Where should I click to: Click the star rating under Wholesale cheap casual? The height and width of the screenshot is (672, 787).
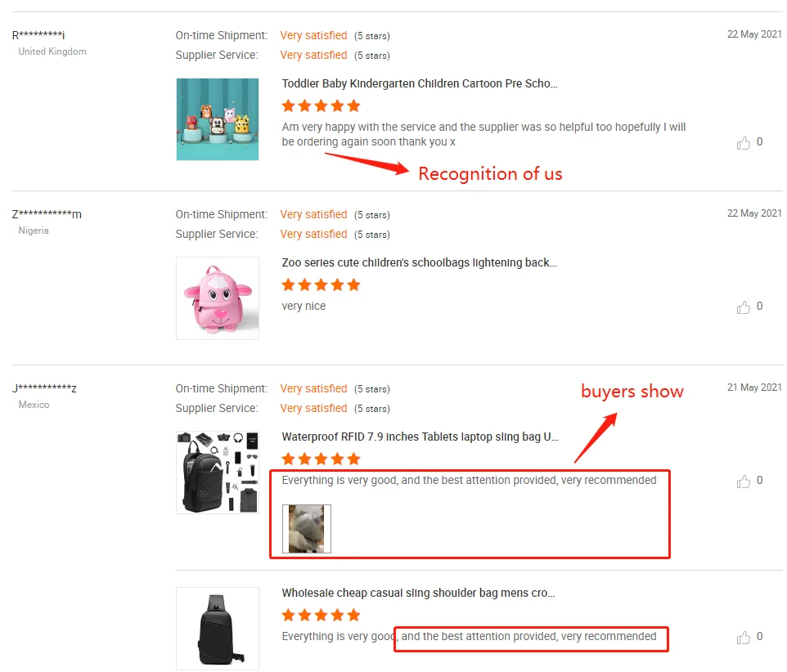pos(321,615)
